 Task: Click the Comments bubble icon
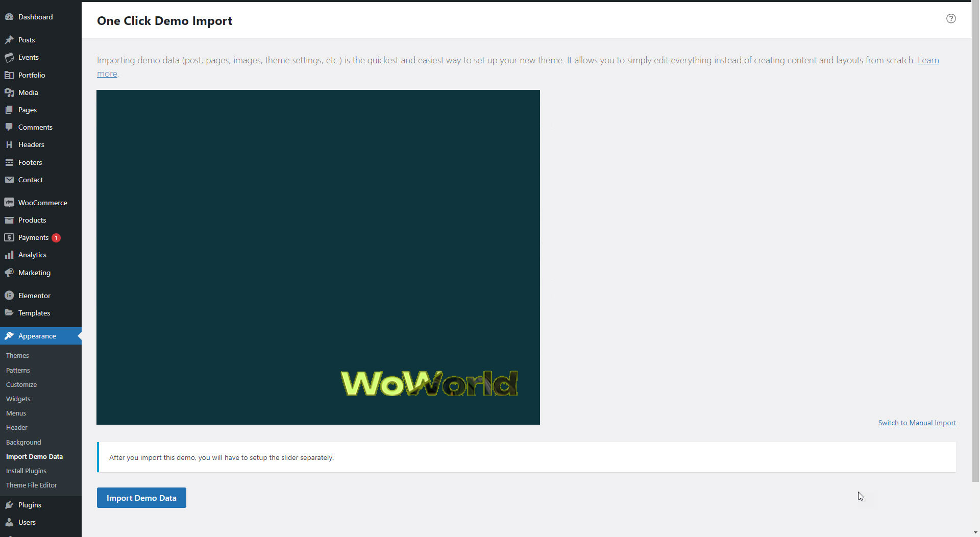click(x=9, y=127)
